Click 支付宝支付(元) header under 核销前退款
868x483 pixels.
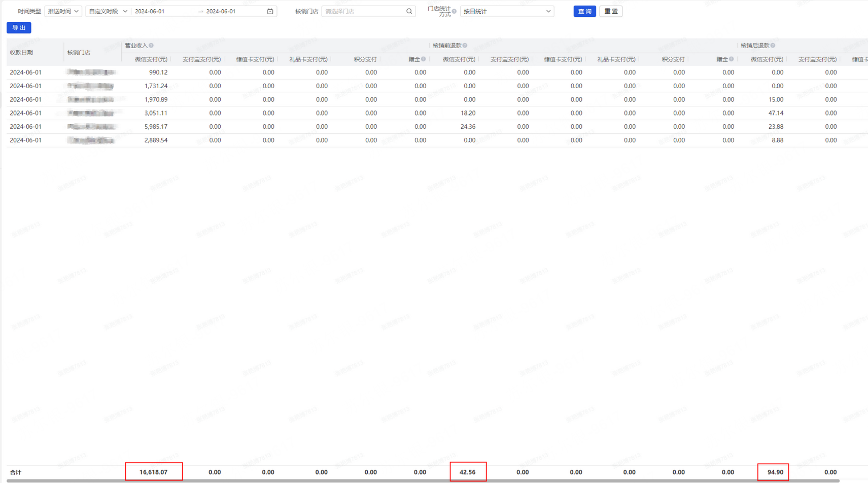click(509, 59)
